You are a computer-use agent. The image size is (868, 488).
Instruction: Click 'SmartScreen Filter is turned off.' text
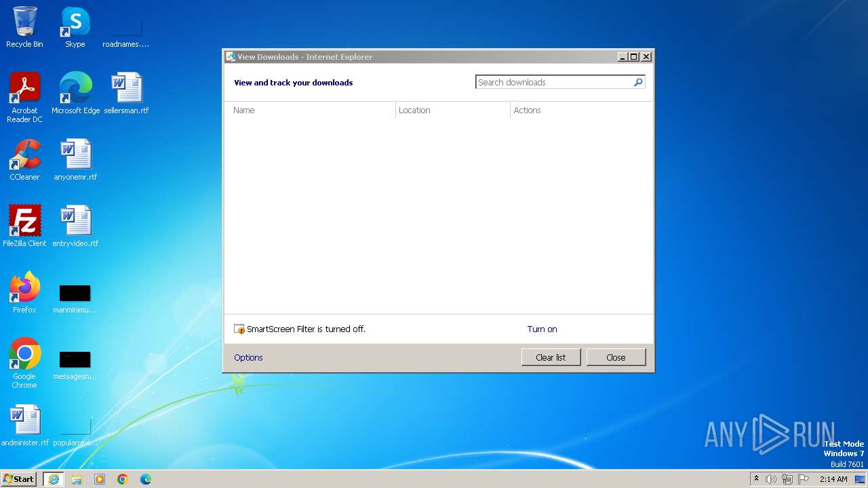[306, 329]
